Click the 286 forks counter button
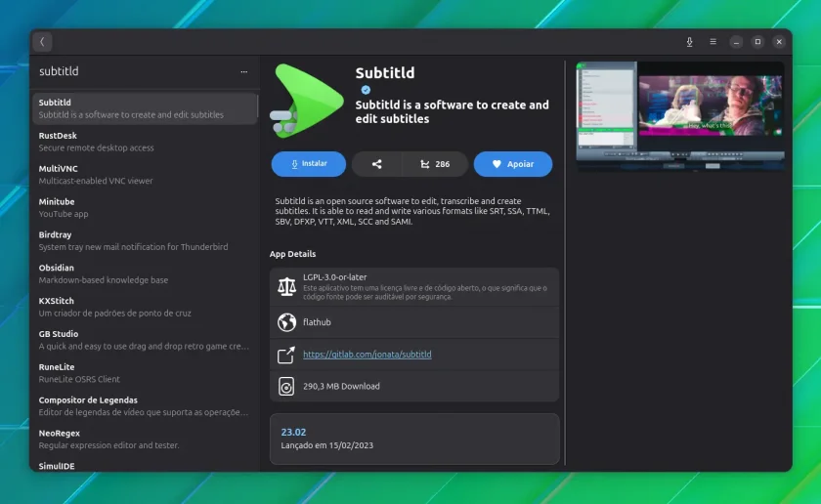 tap(435, 164)
